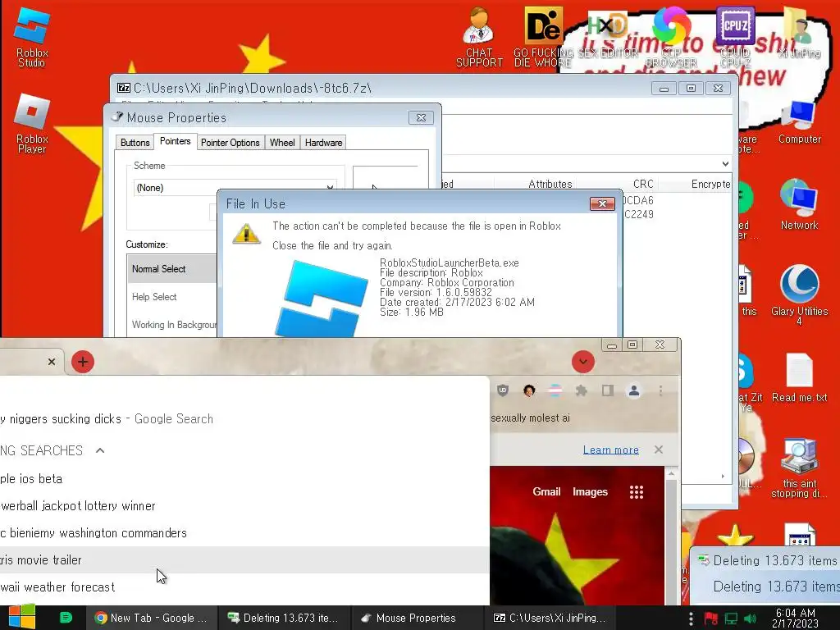Switch to Deleting 13,673 items taskbar button
Viewport: 840px width, 630px height.
coord(284,618)
